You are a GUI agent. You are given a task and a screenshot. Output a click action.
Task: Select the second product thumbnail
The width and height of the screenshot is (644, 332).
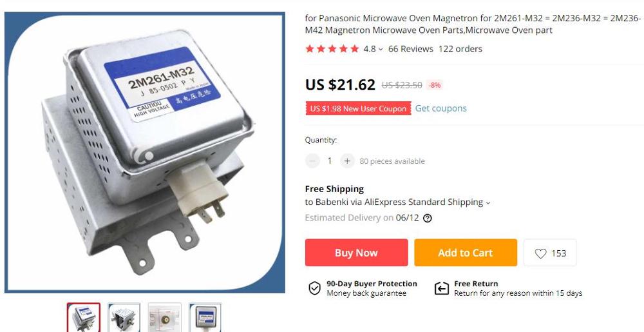click(x=124, y=317)
